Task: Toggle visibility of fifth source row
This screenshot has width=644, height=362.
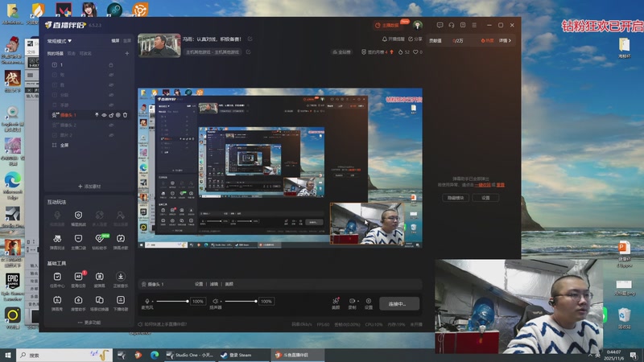Action: 111,105
